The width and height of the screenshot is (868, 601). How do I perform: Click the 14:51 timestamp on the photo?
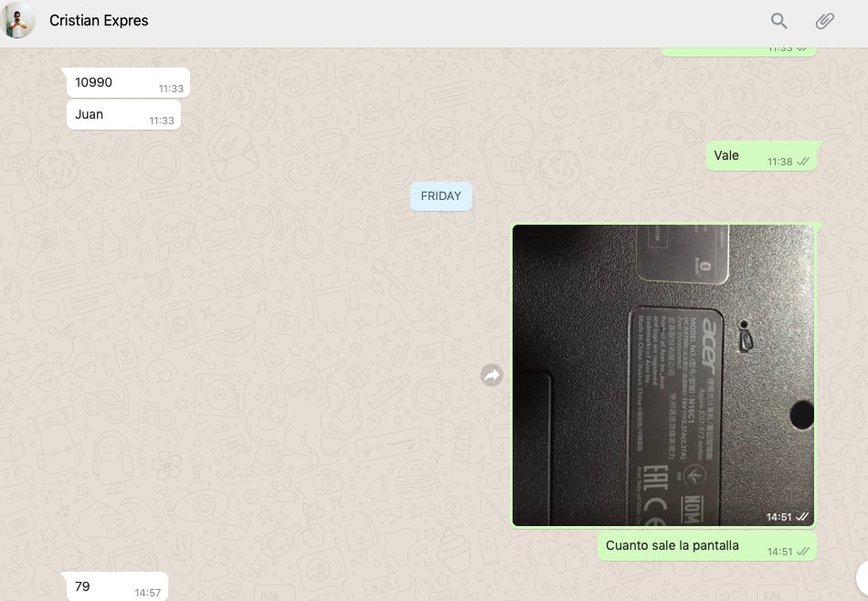(x=778, y=517)
